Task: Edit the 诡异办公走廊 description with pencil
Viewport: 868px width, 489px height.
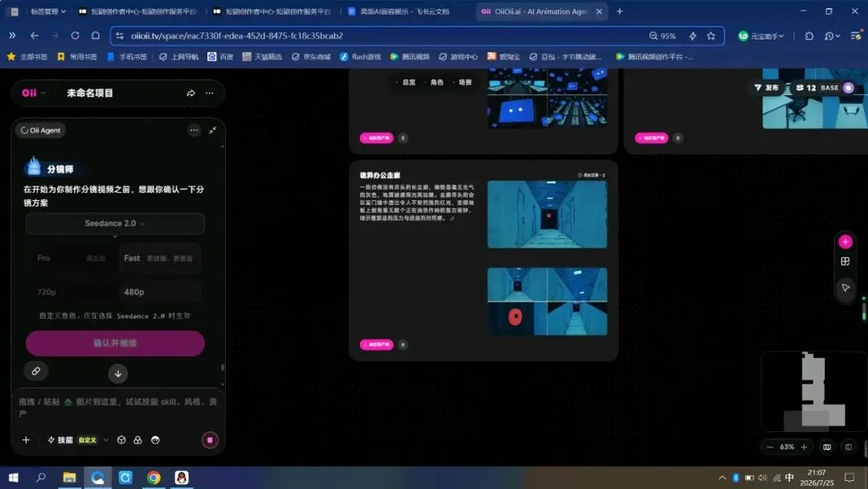Action: coord(452,219)
